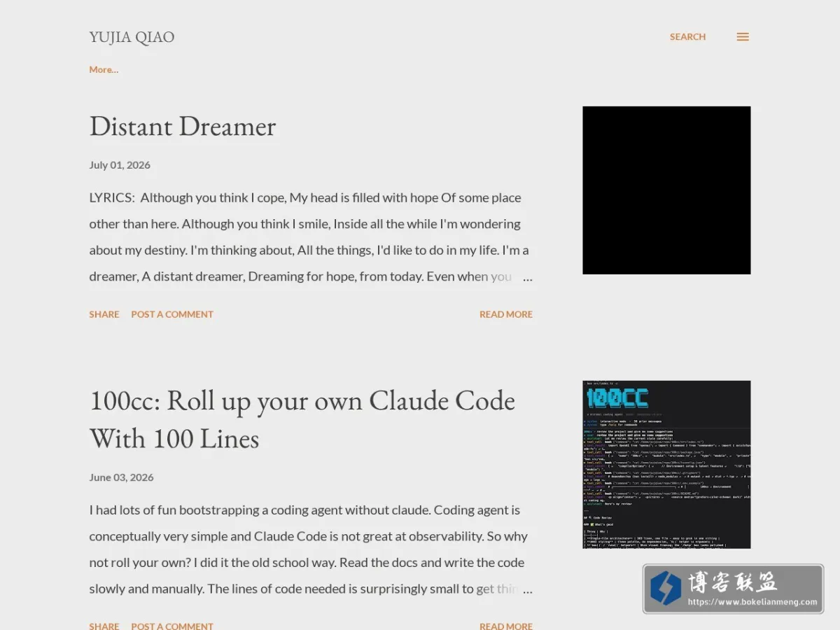Select the "June 03, 2026" post date
This screenshot has width=840, height=630.
pos(121,477)
